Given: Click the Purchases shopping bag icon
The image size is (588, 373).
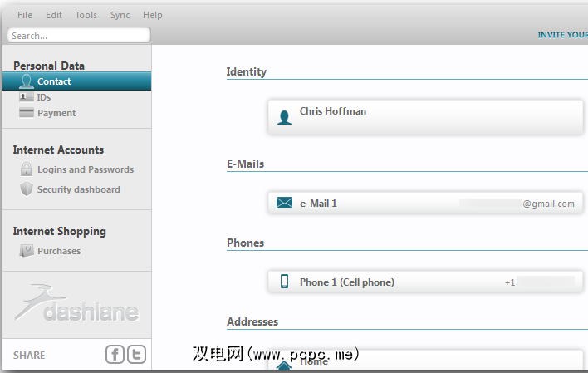Looking at the screenshot, I should coord(27,250).
